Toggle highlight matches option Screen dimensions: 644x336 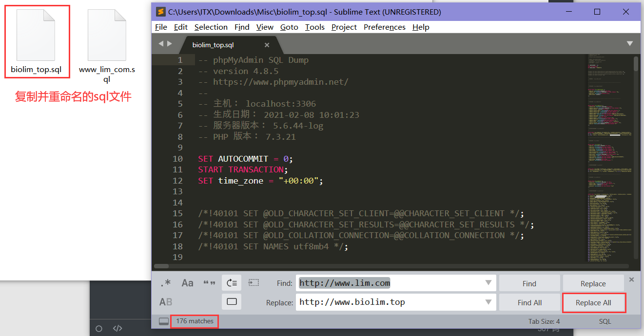pyautogui.click(x=232, y=302)
